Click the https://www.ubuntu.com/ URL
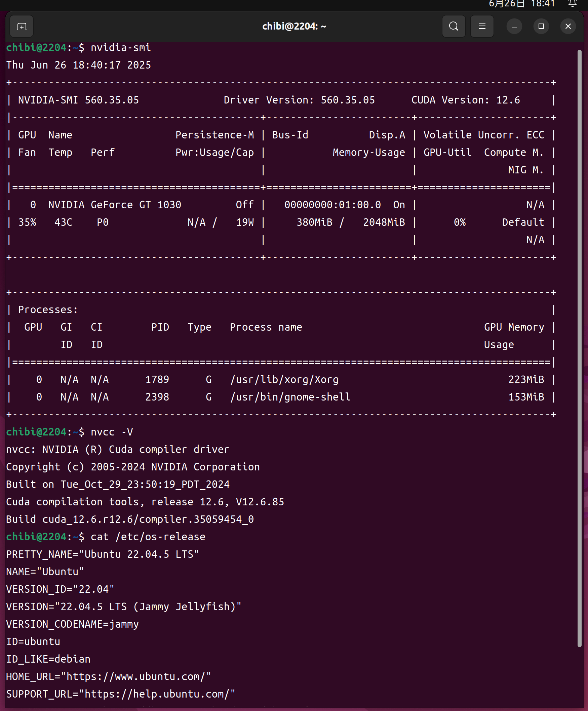This screenshot has height=711, width=588. coord(139,676)
